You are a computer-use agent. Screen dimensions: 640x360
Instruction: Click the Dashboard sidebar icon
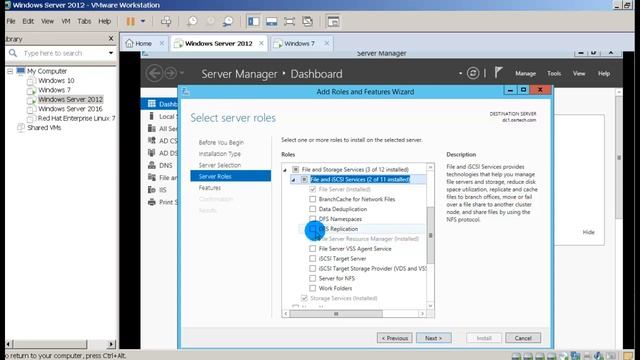pos(152,104)
